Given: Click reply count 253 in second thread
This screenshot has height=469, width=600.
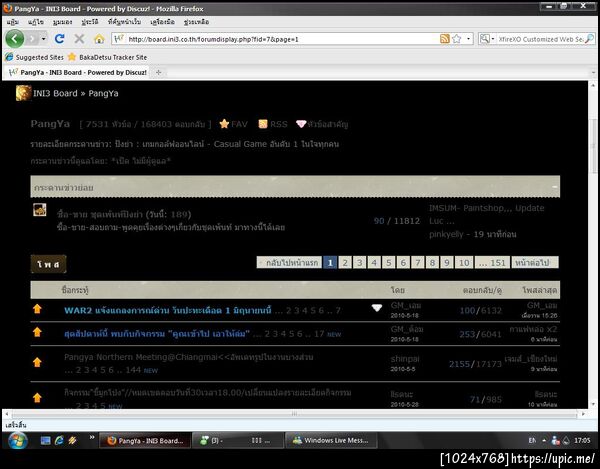Looking at the screenshot, I should (x=466, y=334).
